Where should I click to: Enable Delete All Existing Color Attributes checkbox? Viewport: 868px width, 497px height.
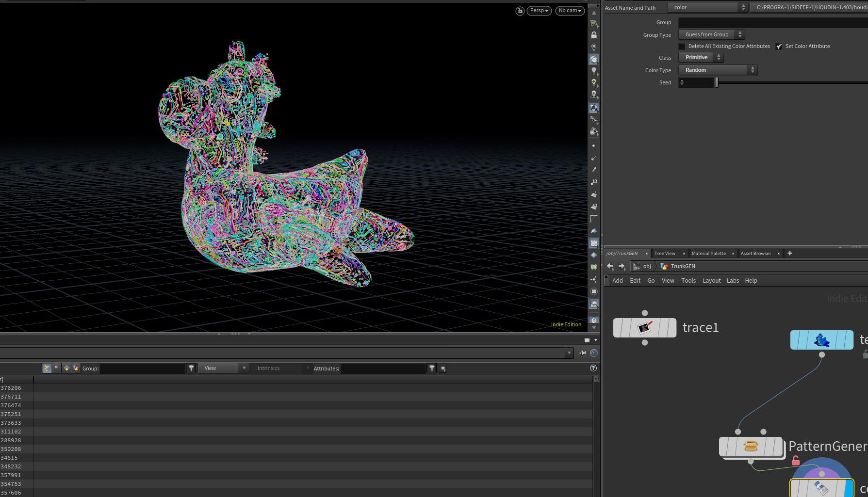pos(682,47)
